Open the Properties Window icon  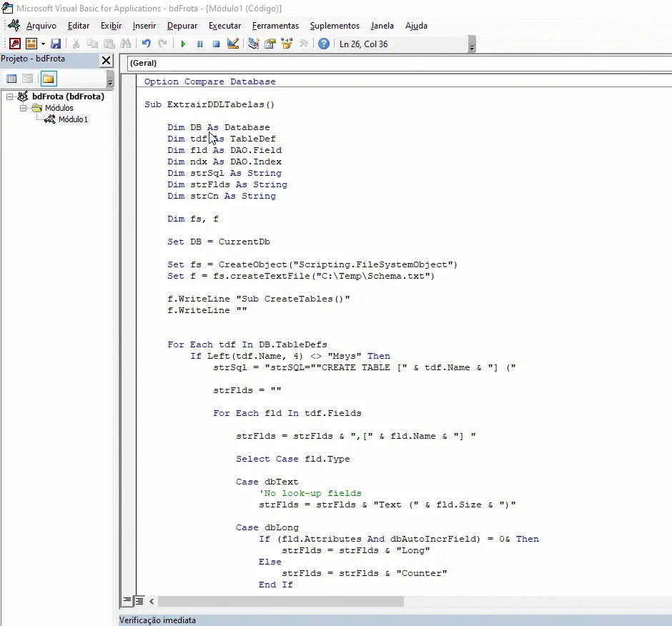(270, 44)
